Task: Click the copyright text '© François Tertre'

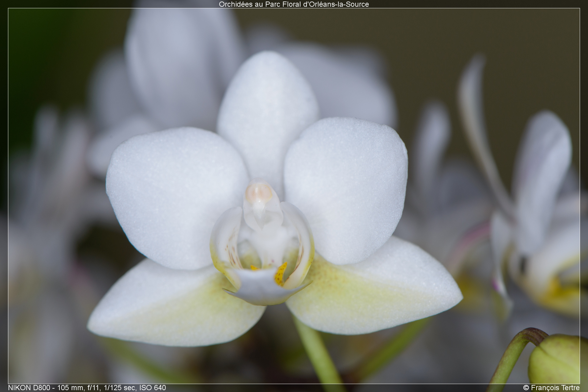Action: tap(551, 388)
